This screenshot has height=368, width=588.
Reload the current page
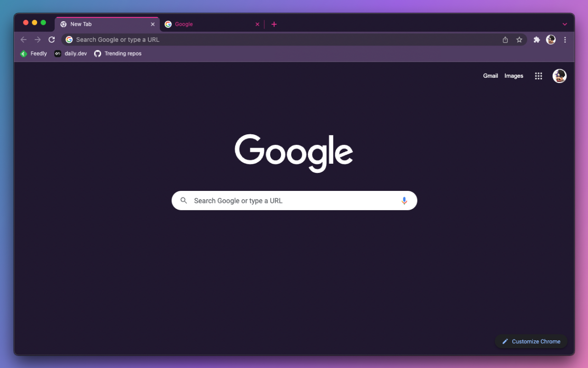pos(51,40)
